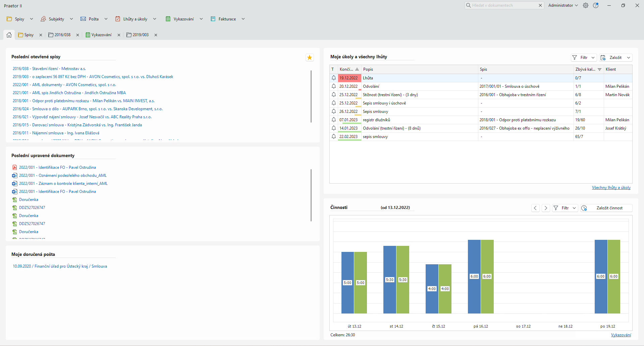Viewport: 644px width, 346px height.
Task: Open the Administrator user dropdown
Action: (x=563, y=5)
